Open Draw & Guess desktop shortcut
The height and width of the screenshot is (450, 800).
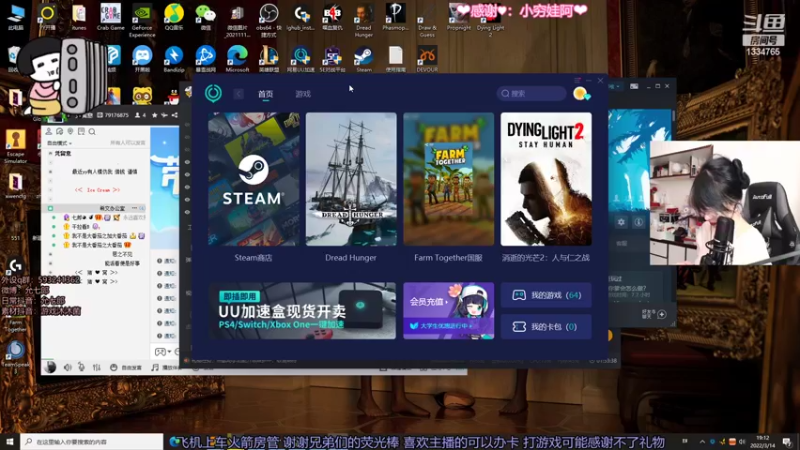(x=427, y=20)
